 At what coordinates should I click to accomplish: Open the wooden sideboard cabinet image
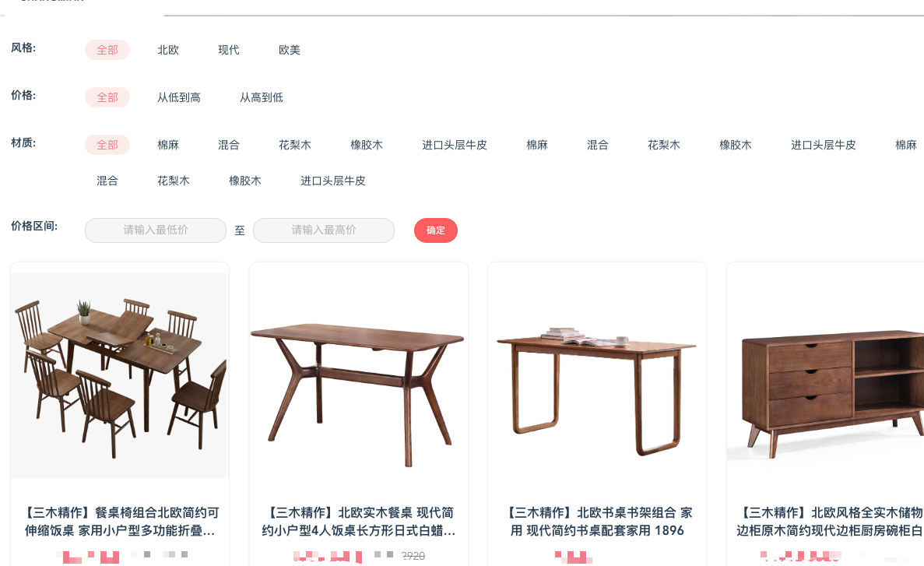pos(826,375)
